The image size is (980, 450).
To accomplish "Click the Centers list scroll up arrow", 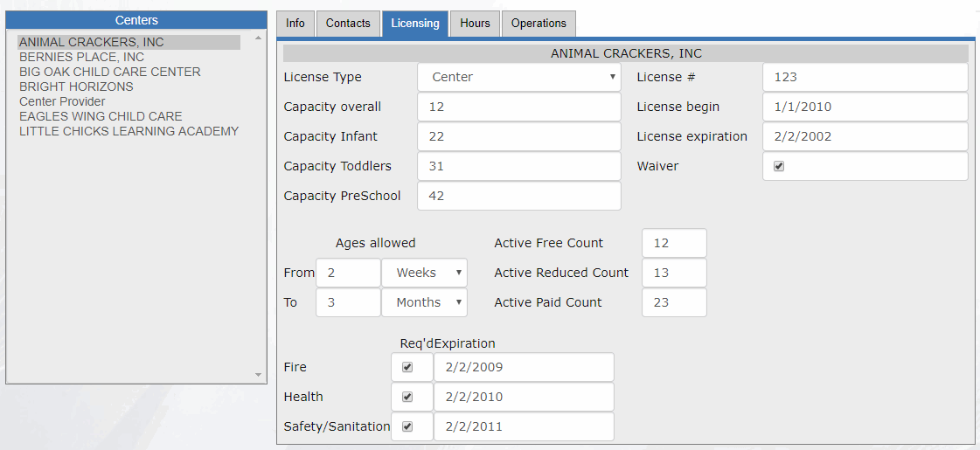I will tap(258, 38).
